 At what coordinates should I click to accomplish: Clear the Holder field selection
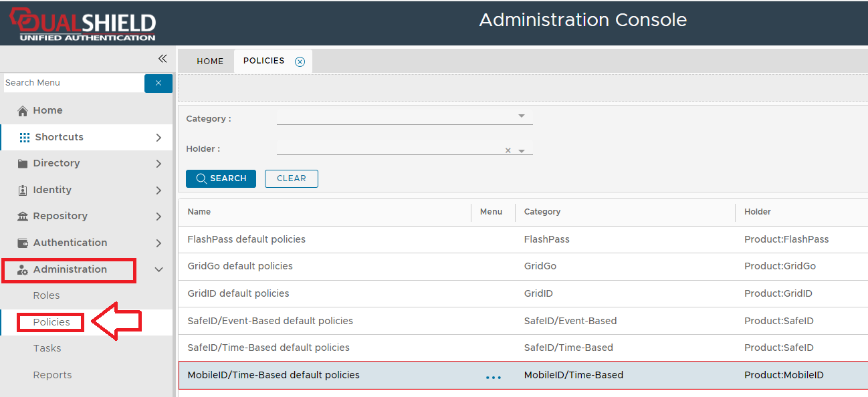coord(508,151)
